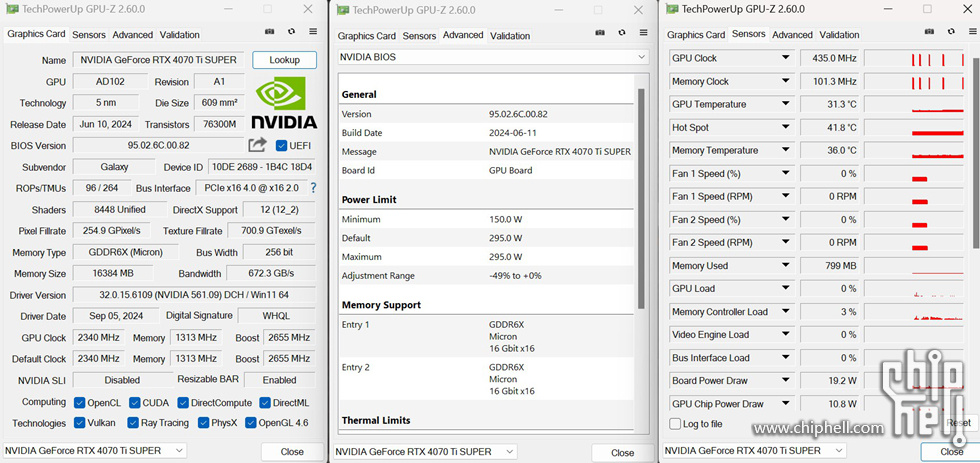Click Close button in Advanced window
Screen dimensions: 980x463
tap(622, 452)
